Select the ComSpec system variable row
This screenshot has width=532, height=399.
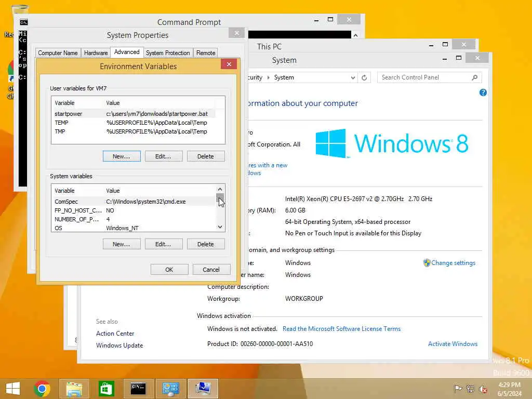click(134, 202)
